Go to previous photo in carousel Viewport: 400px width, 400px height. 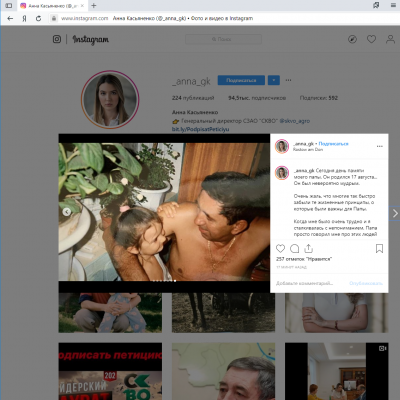point(67,212)
